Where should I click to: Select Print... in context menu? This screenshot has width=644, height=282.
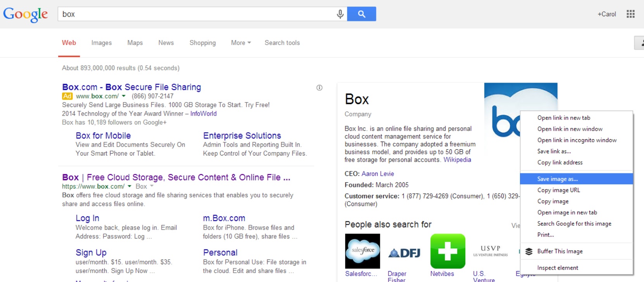[x=577, y=235]
